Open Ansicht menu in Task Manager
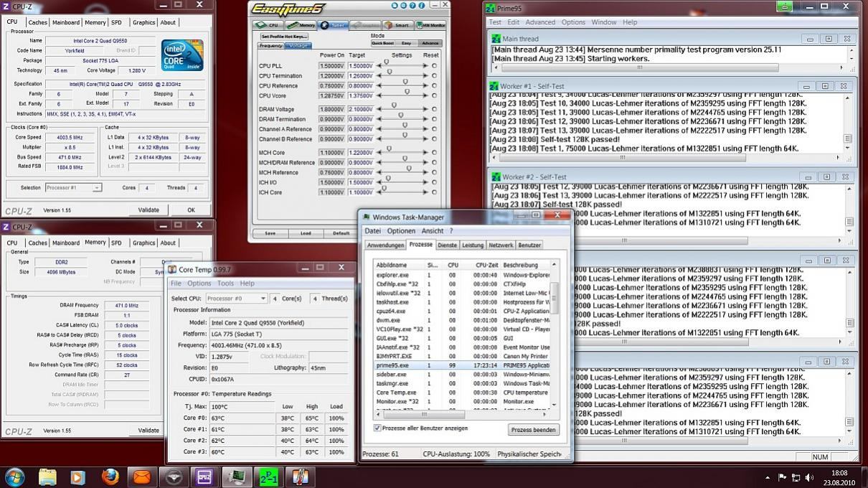The image size is (868, 488). [433, 231]
